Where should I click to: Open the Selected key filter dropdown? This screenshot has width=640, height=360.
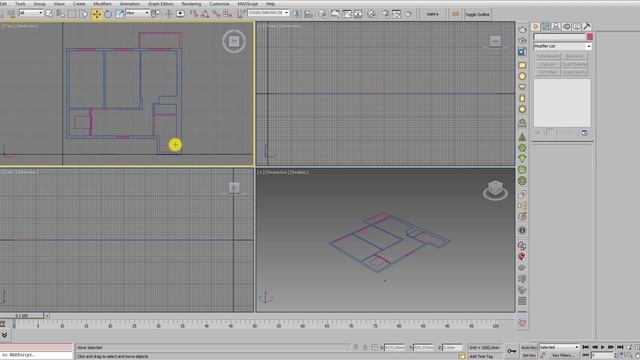559,347
